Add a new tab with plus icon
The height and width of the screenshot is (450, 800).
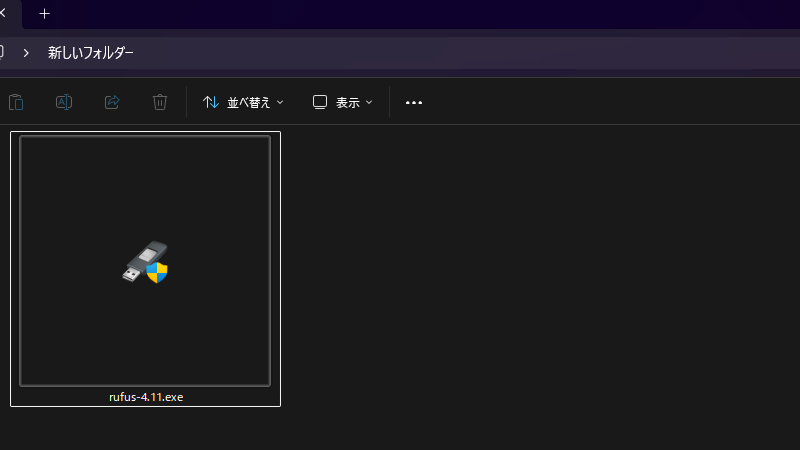(x=44, y=14)
